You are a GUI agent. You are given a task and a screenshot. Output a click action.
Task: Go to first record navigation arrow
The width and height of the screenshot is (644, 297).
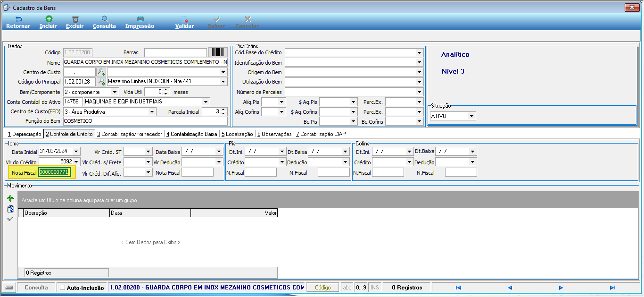click(x=458, y=288)
